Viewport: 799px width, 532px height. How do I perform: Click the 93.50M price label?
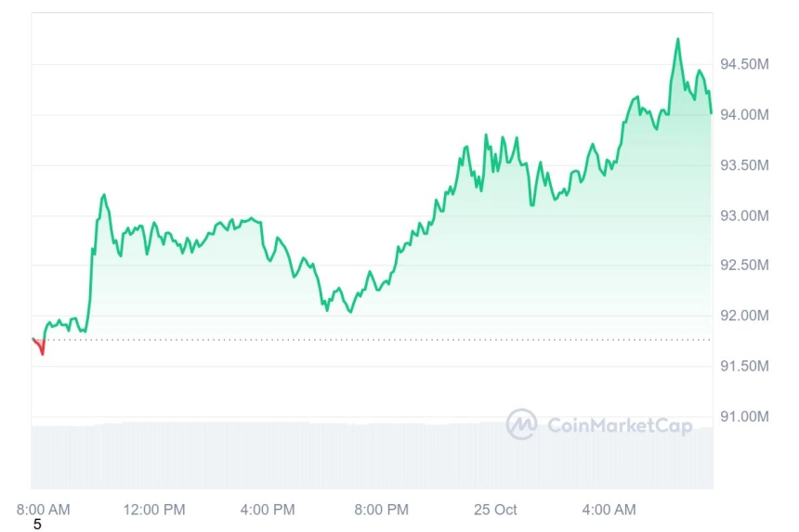click(x=744, y=165)
